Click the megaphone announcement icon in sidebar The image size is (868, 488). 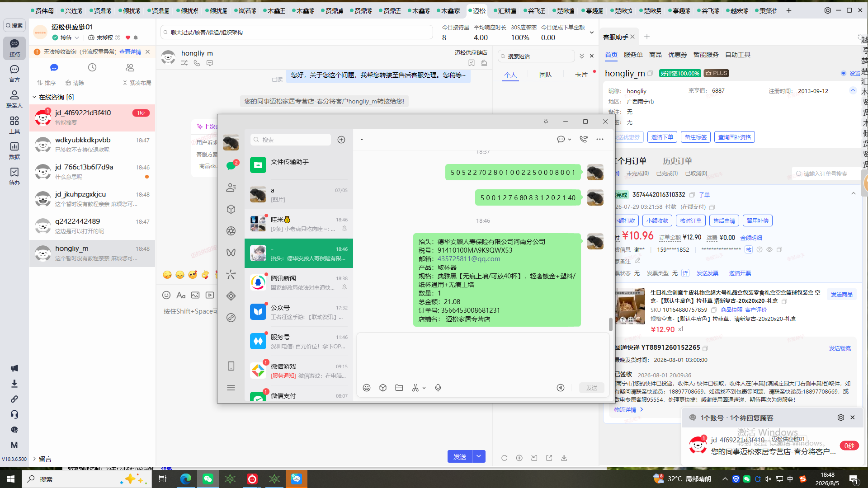coord(14,368)
